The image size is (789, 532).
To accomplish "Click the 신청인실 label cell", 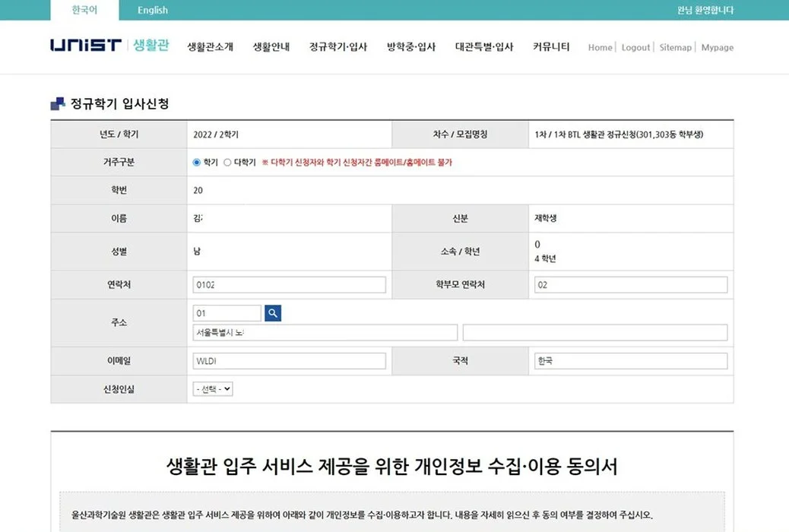I will pyautogui.click(x=119, y=389).
